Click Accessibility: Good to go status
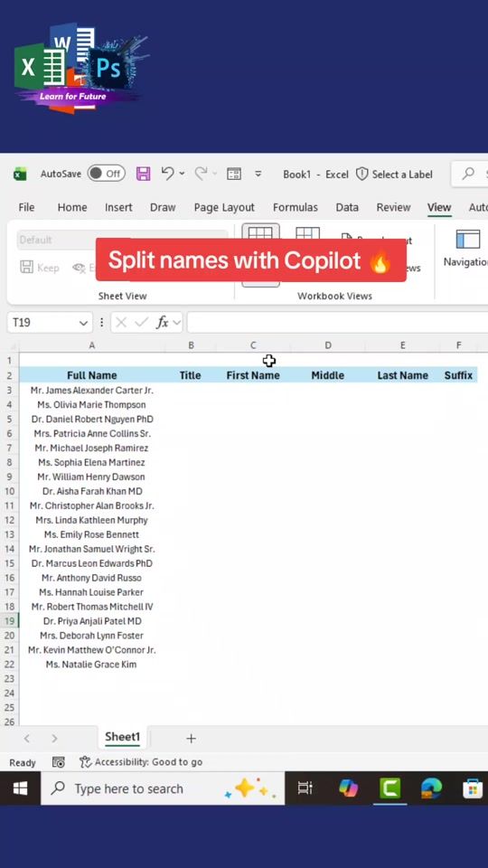 [x=141, y=762]
